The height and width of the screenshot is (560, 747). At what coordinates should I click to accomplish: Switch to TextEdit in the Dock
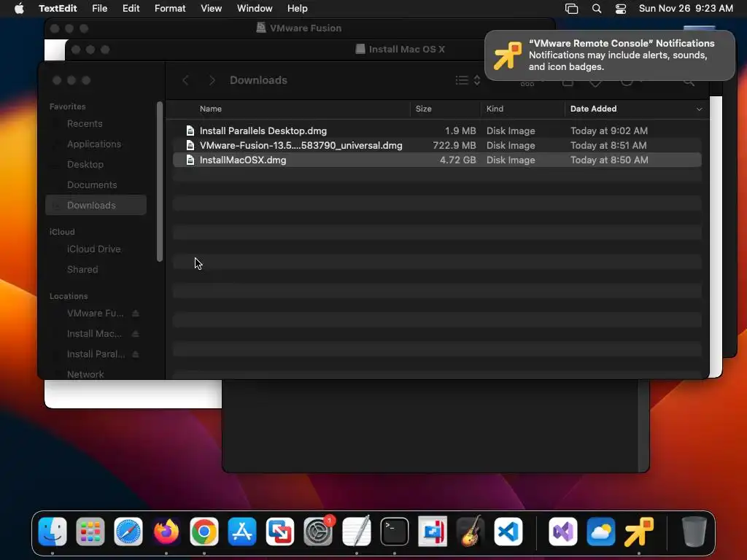coord(356,532)
